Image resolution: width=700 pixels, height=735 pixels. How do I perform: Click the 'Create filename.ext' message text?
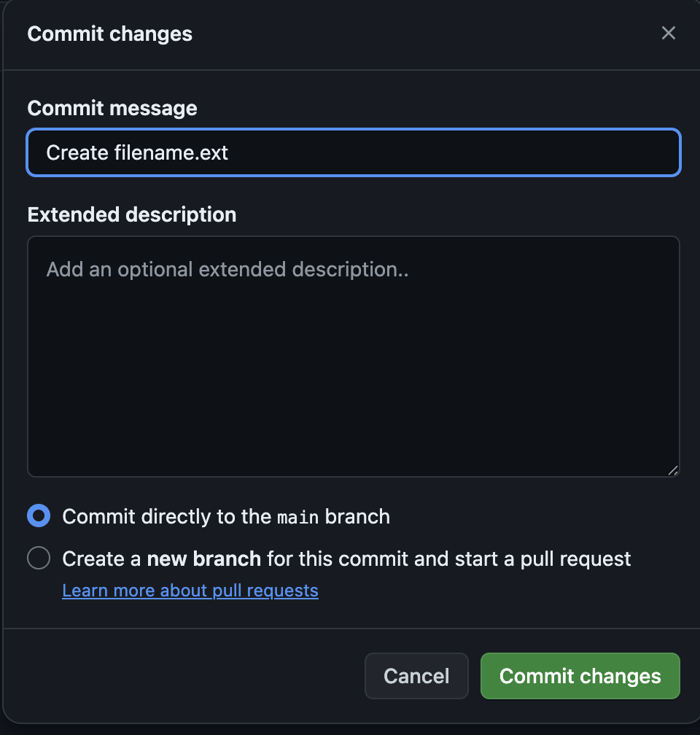point(137,153)
